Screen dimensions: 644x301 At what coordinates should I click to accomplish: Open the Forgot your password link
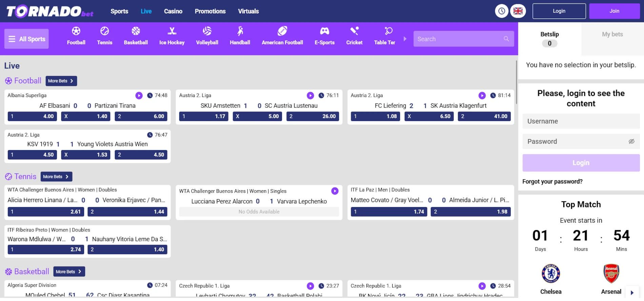click(x=552, y=182)
